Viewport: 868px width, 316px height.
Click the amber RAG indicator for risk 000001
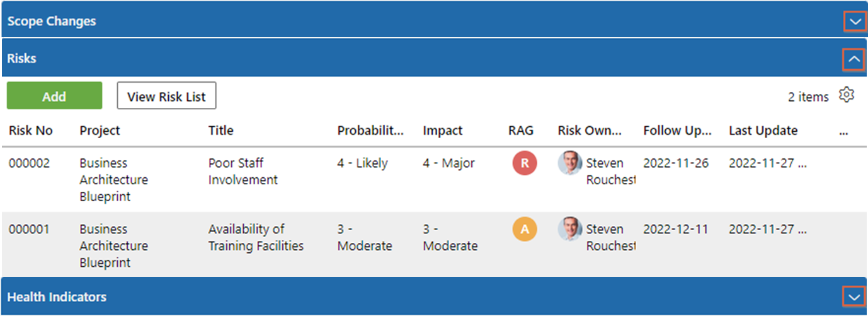point(525,230)
